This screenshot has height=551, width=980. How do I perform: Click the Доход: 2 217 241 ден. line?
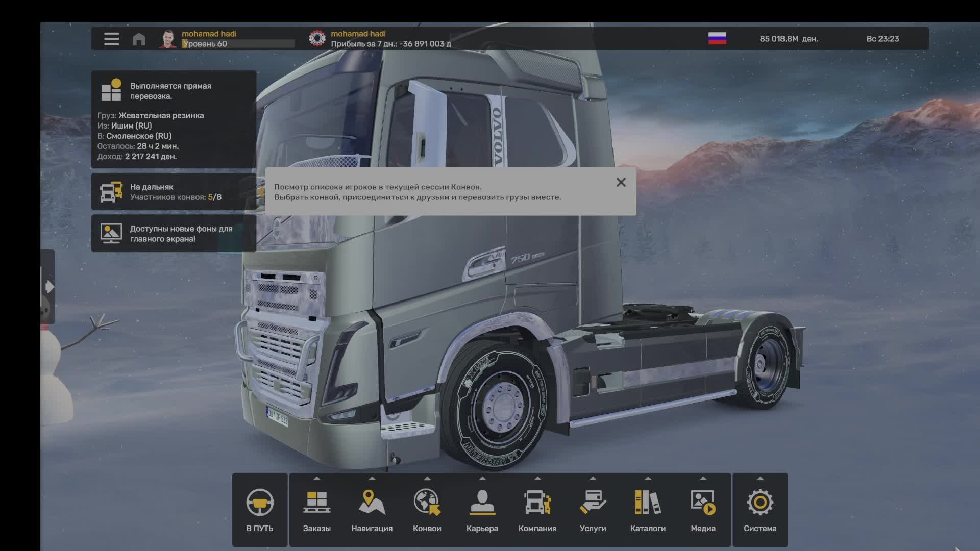click(x=137, y=156)
